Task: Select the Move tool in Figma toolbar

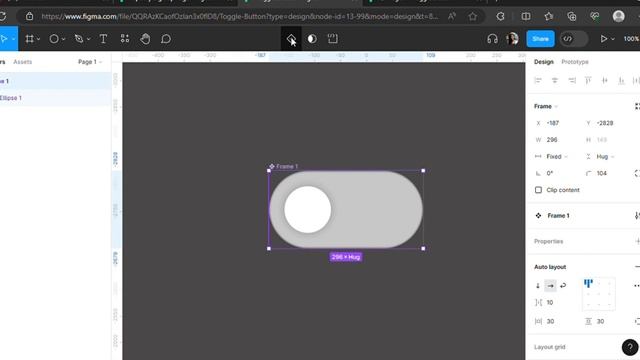Action: [4, 39]
